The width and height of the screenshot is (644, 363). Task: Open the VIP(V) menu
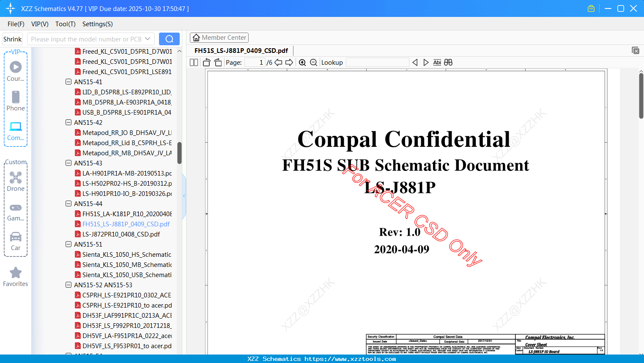(40, 24)
